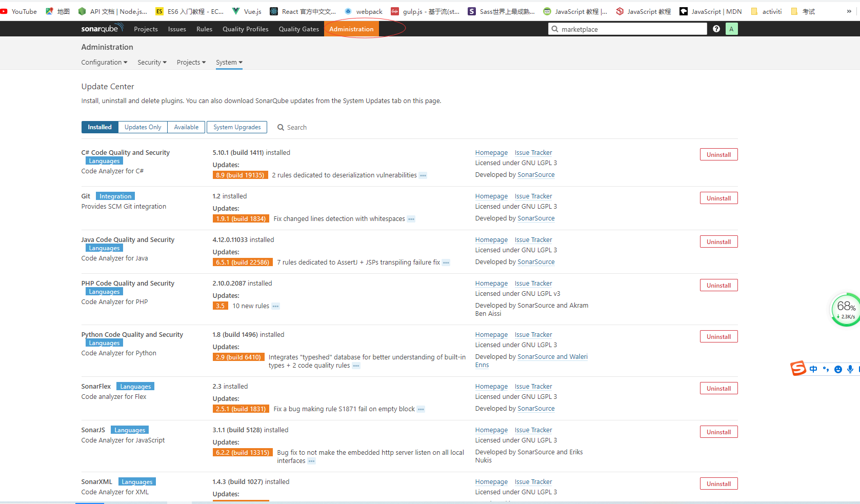The width and height of the screenshot is (860, 504).
Task: Open the Node.js API docs bookmark
Action: coord(113,11)
